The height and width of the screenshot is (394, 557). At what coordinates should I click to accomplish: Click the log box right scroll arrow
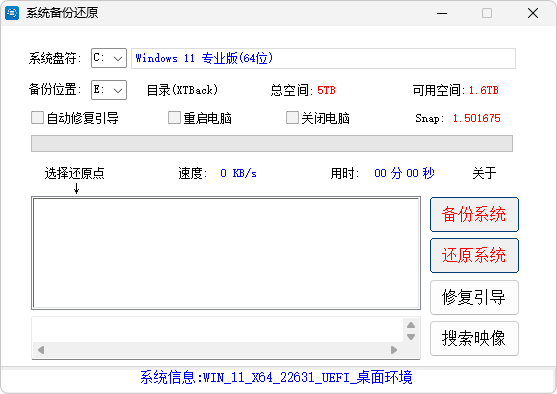click(394, 350)
